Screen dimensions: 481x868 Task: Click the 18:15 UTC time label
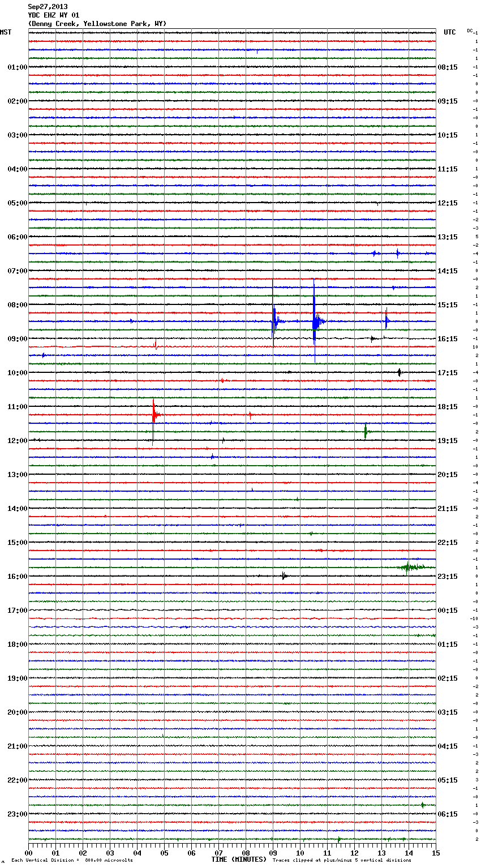(x=448, y=407)
